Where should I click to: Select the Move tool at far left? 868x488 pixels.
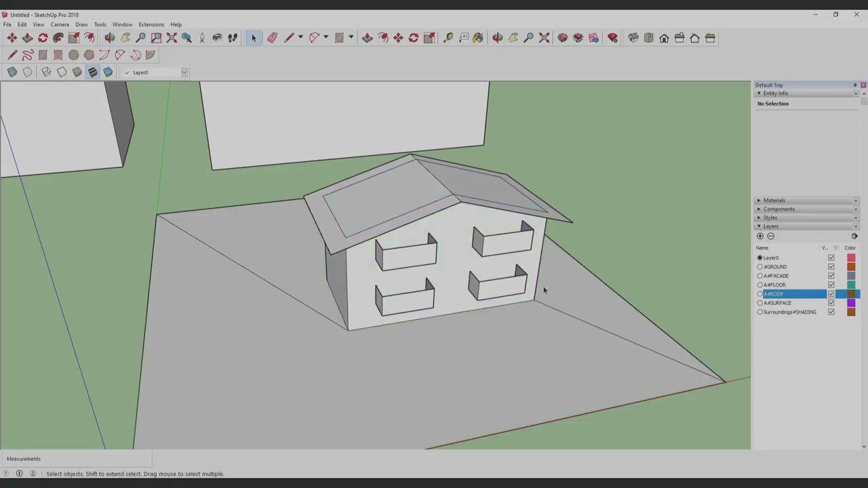(x=12, y=38)
